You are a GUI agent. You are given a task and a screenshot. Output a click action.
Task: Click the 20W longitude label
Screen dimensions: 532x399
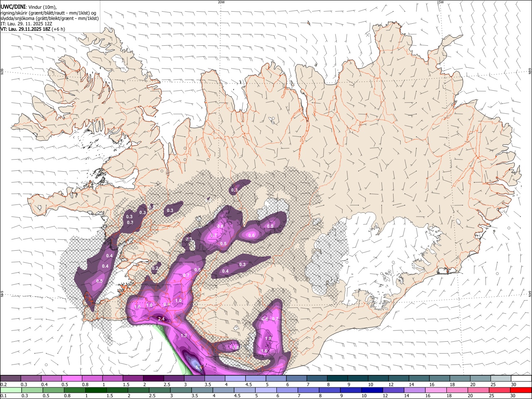[x=221, y=2]
